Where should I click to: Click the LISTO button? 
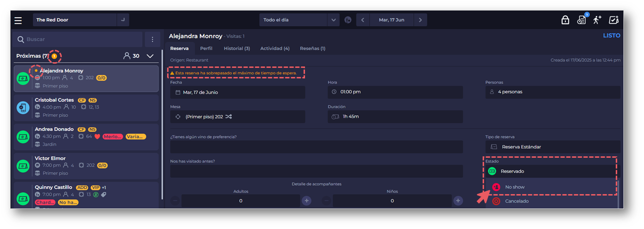[611, 36]
